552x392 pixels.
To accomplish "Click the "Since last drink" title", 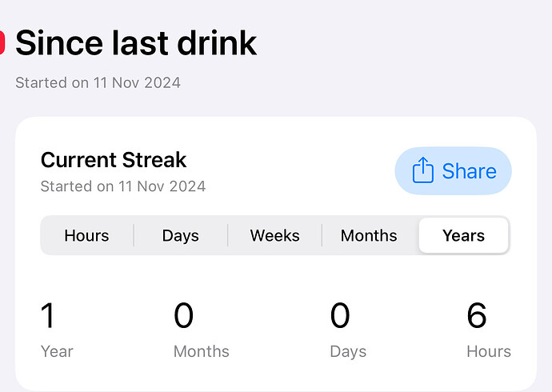I will (x=136, y=42).
